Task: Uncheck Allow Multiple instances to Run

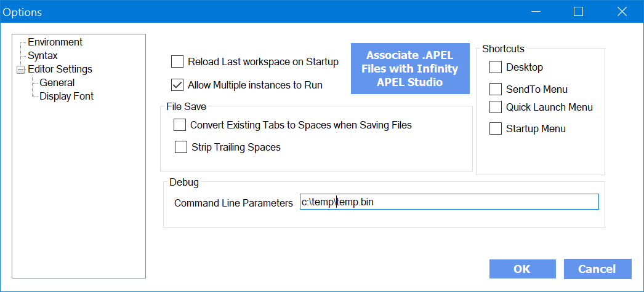Action: (177, 85)
